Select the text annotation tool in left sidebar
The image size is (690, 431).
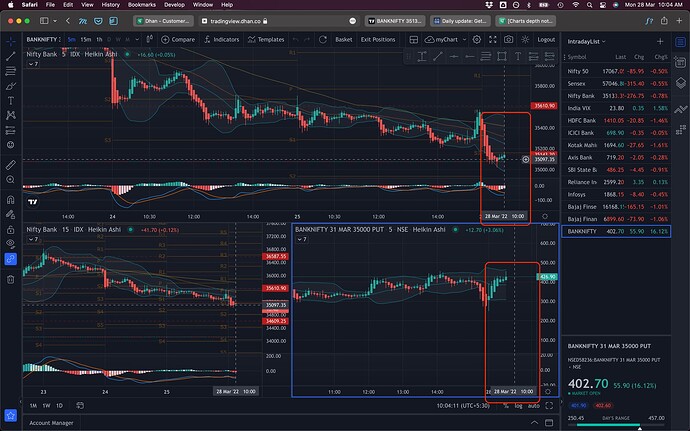[x=11, y=101]
